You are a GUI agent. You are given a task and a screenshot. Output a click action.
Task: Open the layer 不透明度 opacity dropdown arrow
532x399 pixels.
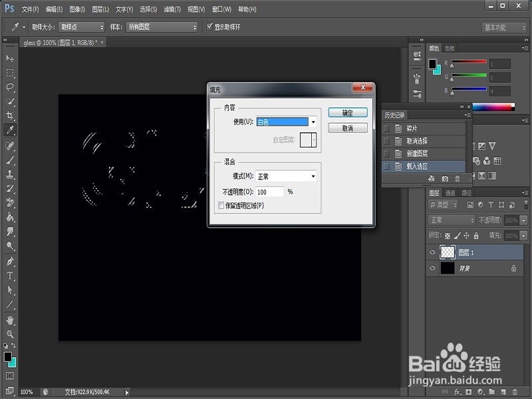click(x=524, y=220)
